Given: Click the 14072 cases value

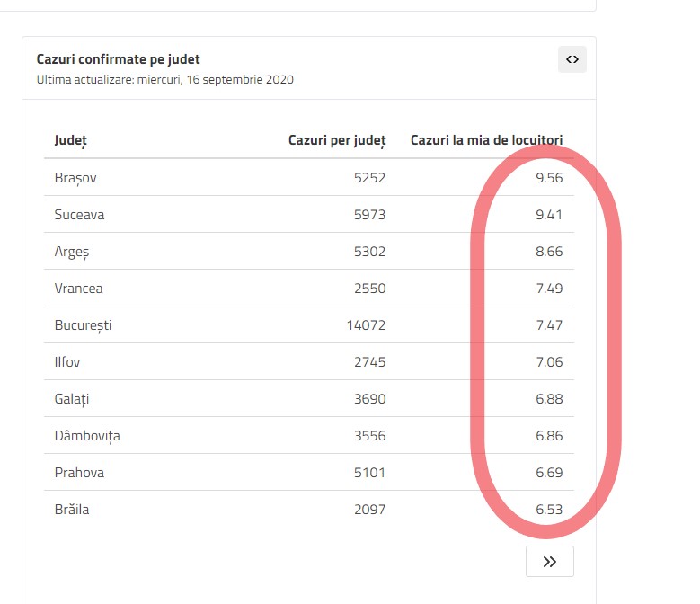Looking at the screenshot, I should pyautogui.click(x=366, y=325).
